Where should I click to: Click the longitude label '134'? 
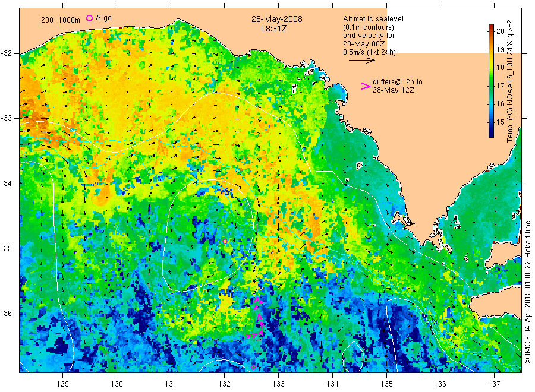[332, 384]
